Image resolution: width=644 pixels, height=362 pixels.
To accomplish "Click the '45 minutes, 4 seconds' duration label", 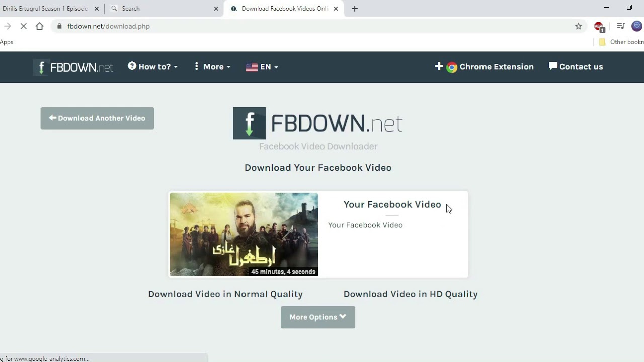I will point(283,271).
